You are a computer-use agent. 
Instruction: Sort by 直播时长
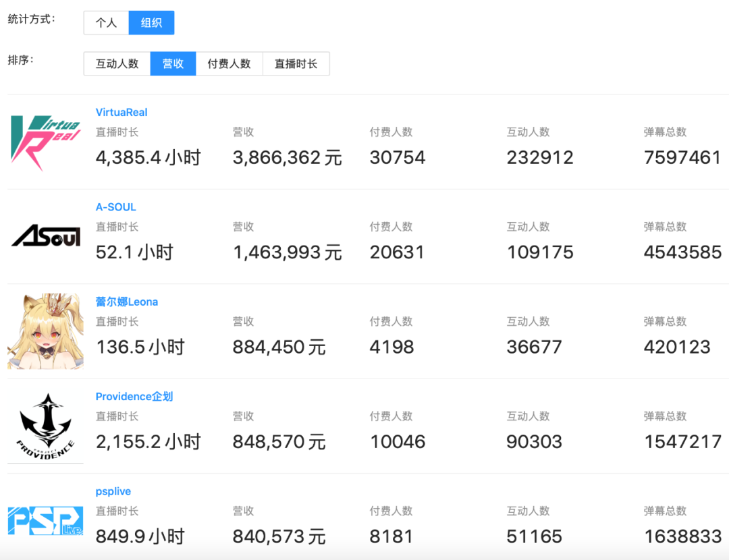[x=296, y=63]
